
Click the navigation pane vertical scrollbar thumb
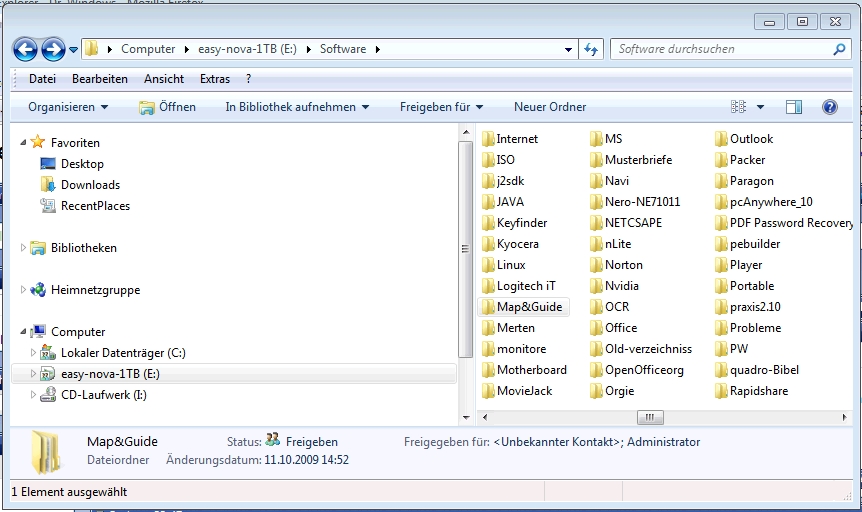click(465, 249)
